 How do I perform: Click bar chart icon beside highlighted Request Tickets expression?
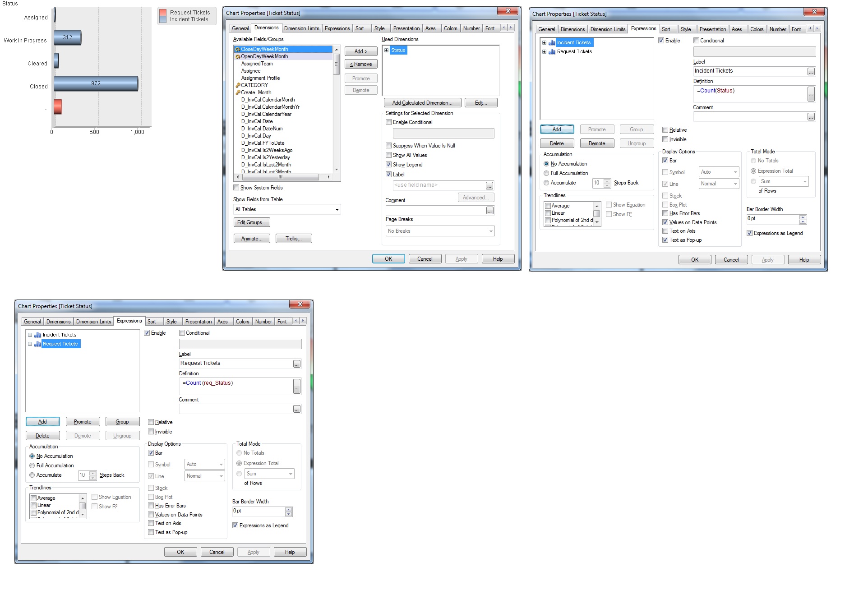click(37, 344)
